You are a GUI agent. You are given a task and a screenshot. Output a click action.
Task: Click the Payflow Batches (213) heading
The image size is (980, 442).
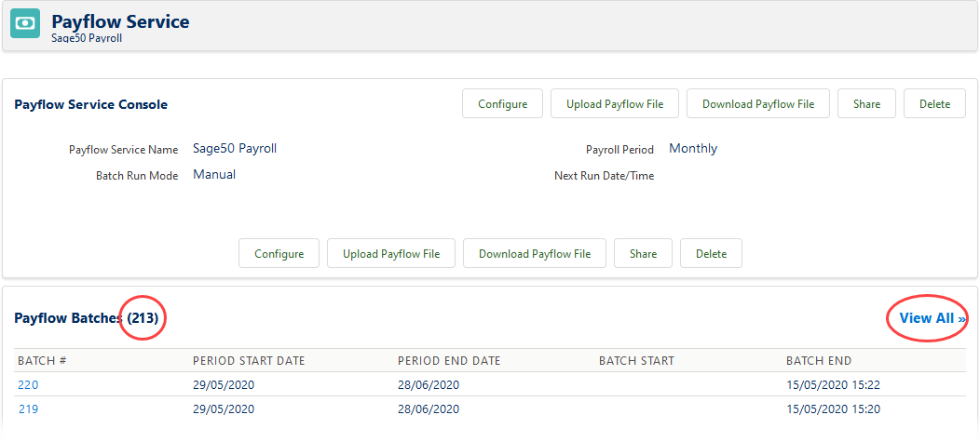[x=89, y=318]
